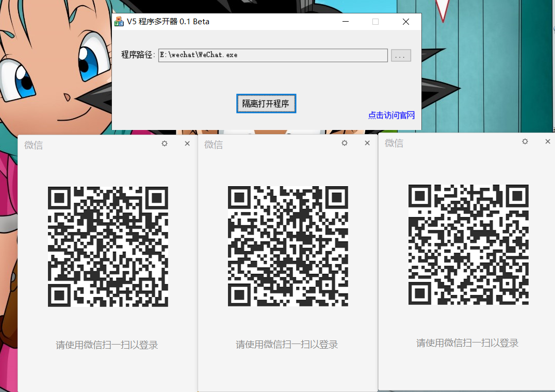This screenshot has height=392, width=555.
Task: Close the left 微信 login window
Action: [187, 143]
